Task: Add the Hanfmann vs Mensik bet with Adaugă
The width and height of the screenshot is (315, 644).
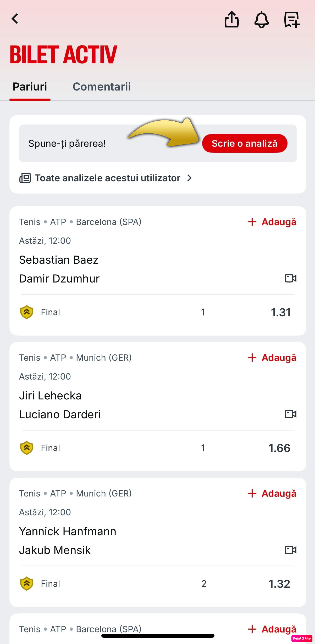Action: pos(272,493)
